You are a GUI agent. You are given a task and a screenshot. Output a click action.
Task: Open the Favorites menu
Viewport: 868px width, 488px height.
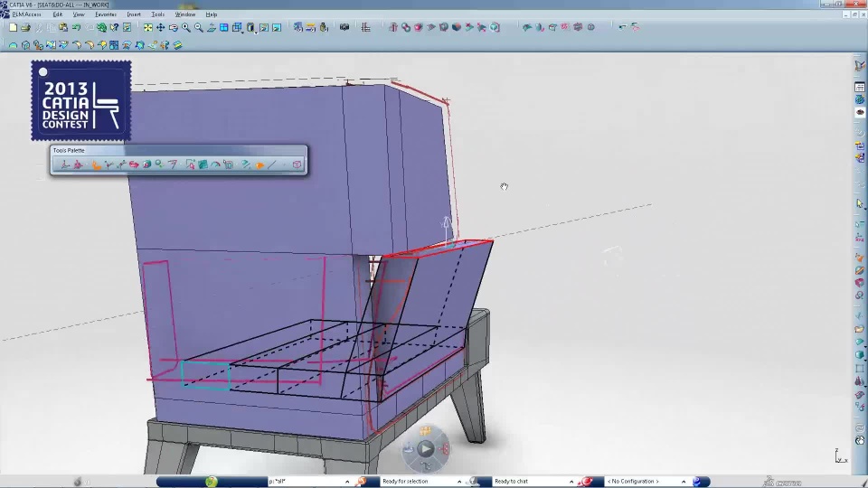106,14
